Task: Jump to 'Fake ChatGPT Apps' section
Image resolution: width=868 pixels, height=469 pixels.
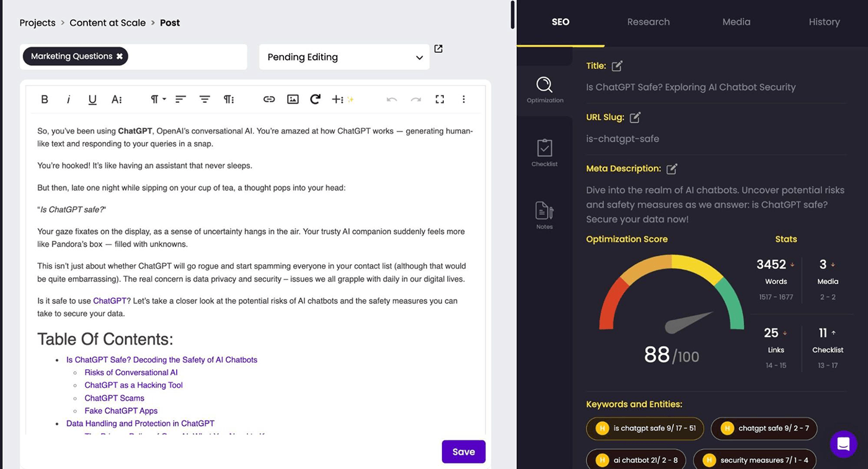Action: click(x=122, y=411)
